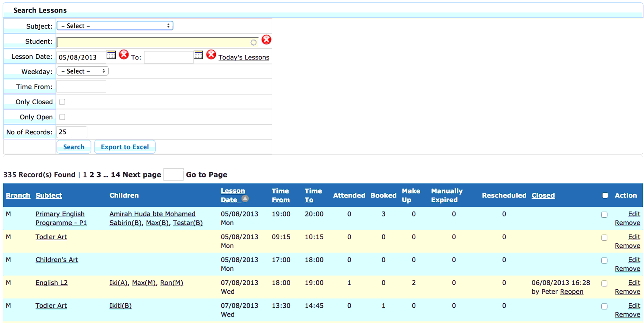Open the Subject dropdown

(115, 26)
